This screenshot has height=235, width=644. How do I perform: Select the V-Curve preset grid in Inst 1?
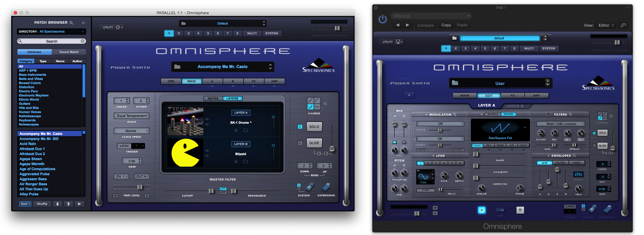(x=602, y=116)
